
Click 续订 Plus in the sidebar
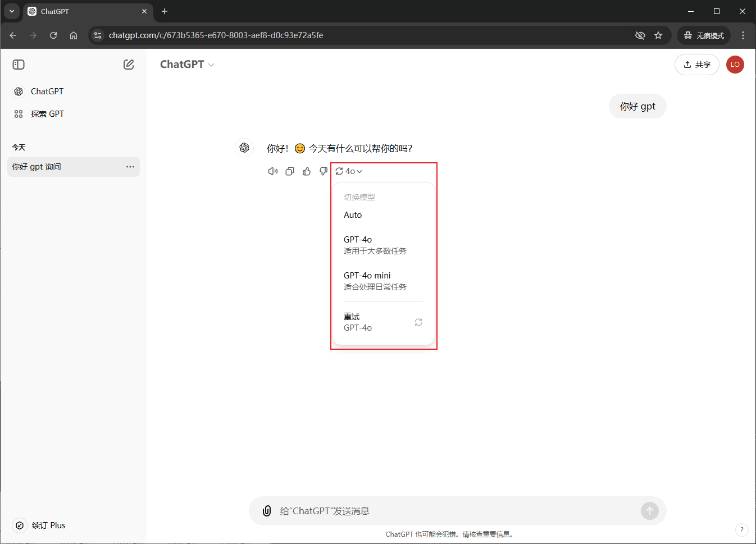[48, 525]
